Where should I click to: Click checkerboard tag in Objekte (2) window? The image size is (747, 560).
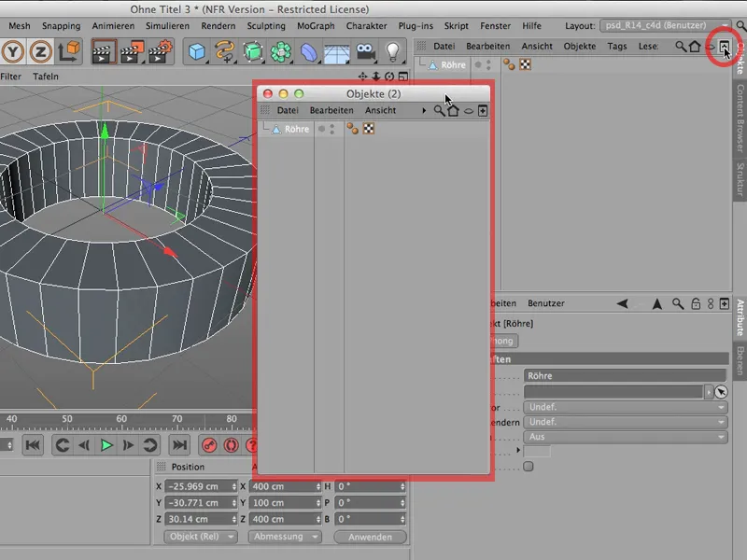click(368, 129)
